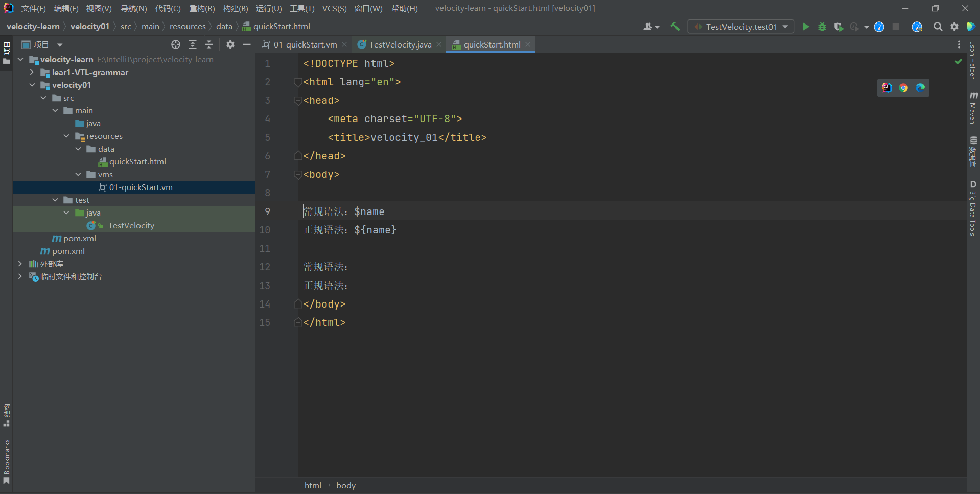Place cursor on line 10 ${name}
Image resolution: width=980 pixels, height=494 pixels.
coord(375,230)
